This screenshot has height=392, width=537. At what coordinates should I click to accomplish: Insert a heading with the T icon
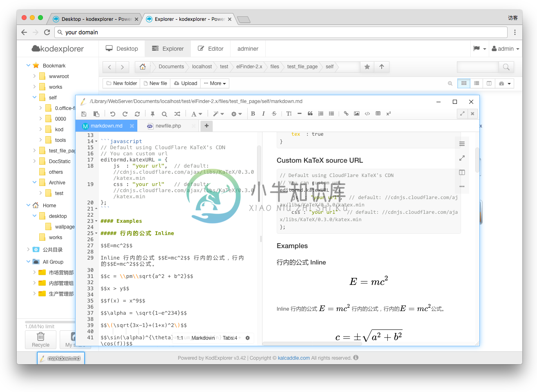point(289,114)
